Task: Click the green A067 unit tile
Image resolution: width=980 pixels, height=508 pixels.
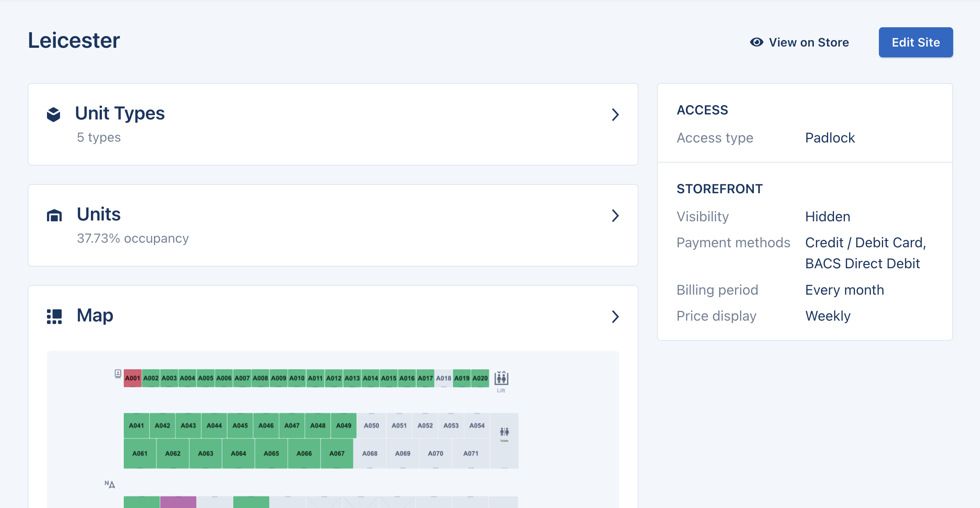Action: (x=337, y=454)
